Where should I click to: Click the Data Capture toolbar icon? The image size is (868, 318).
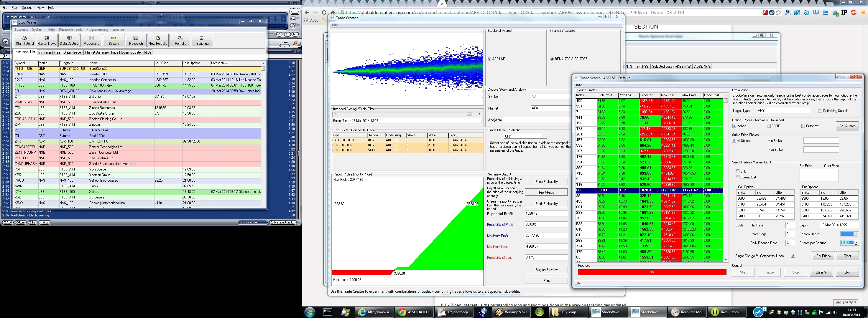point(69,40)
